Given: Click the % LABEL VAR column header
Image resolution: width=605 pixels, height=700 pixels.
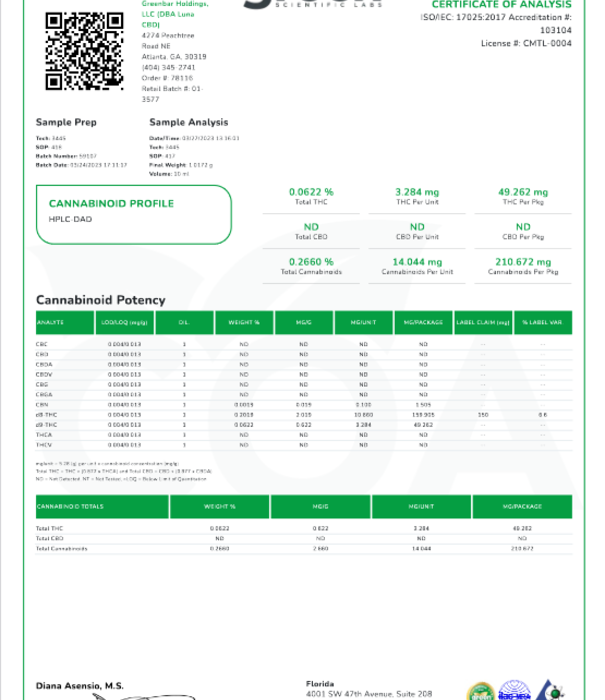Looking at the screenshot, I should click(x=543, y=323).
